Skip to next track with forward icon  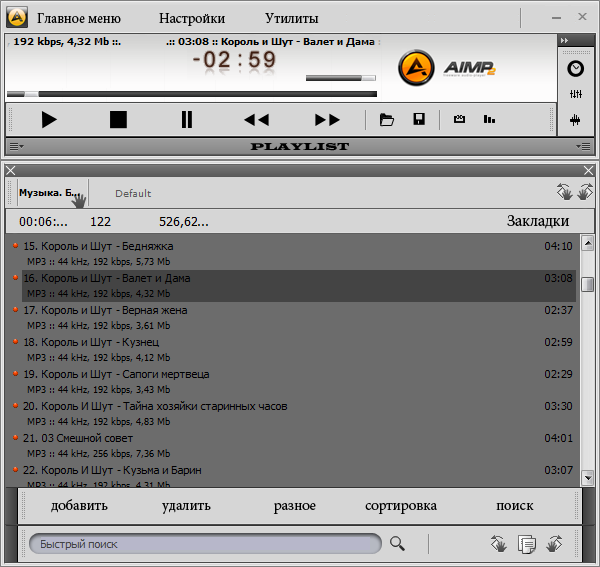tap(327, 120)
